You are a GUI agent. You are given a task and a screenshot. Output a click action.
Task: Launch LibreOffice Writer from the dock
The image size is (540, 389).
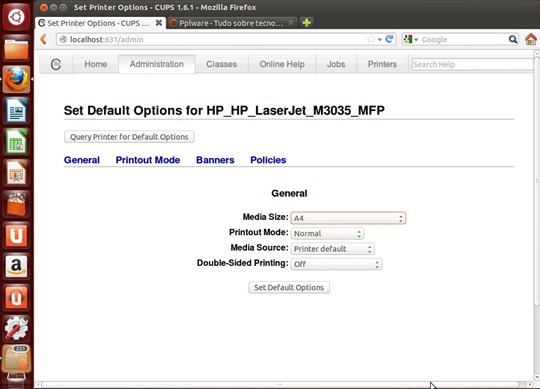[x=16, y=111]
